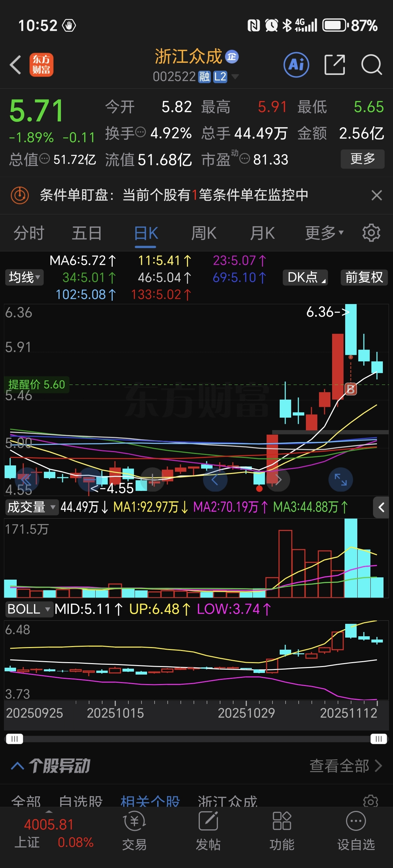Screen dimensions: 393x868
Task: Select the 浙江众成 filter tab
Action: [x=228, y=801]
